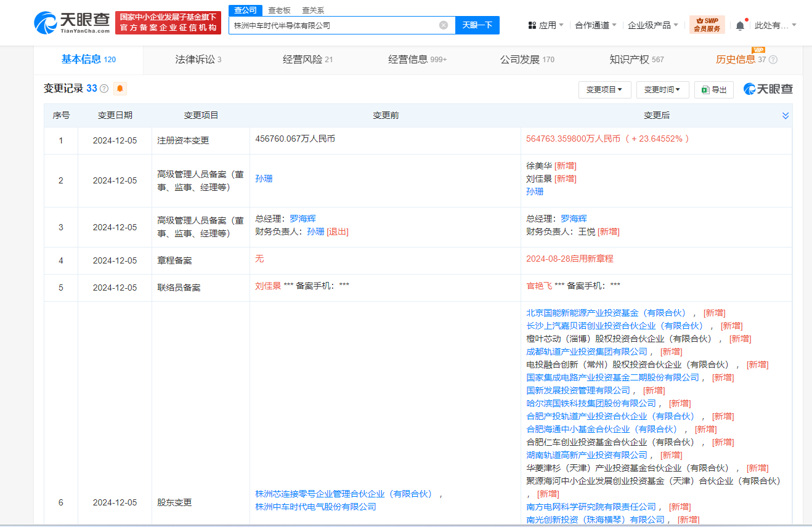Clear the search box text
Viewport: 812px width, 527px height.
click(x=444, y=25)
